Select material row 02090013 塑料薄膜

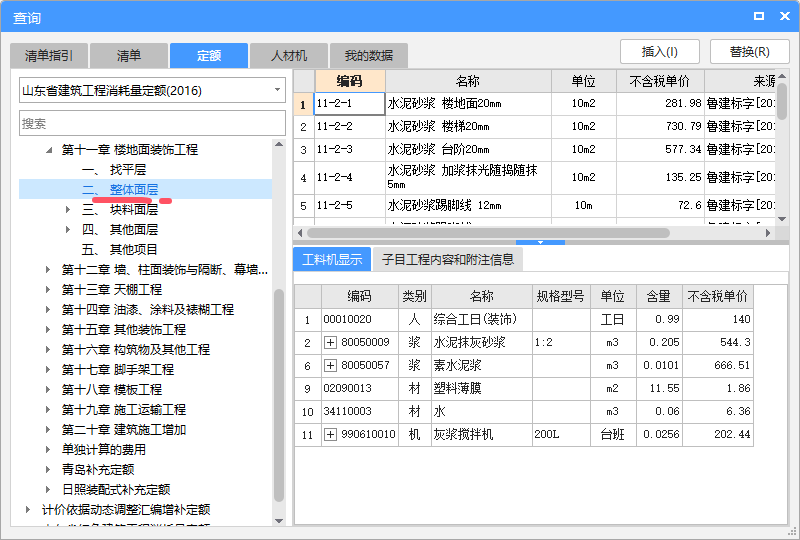coord(524,388)
